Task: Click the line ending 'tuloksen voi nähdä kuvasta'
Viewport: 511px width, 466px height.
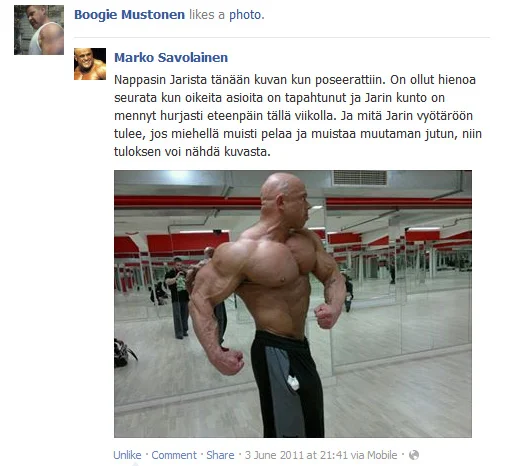Action: [x=192, y=152]
